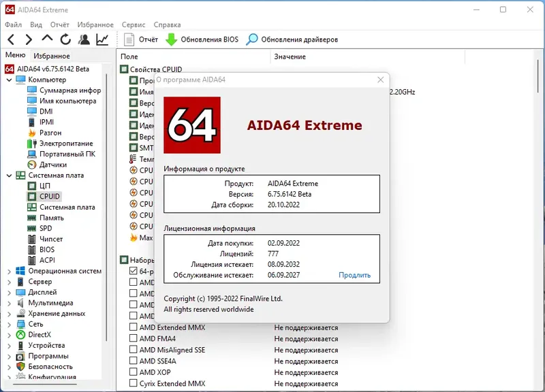
Task: Go up one level with the Up arrow
Action: coord(47,38)
